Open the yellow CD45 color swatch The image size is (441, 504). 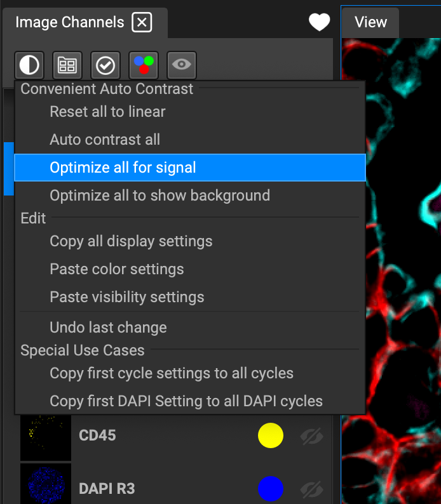(271, 435)
